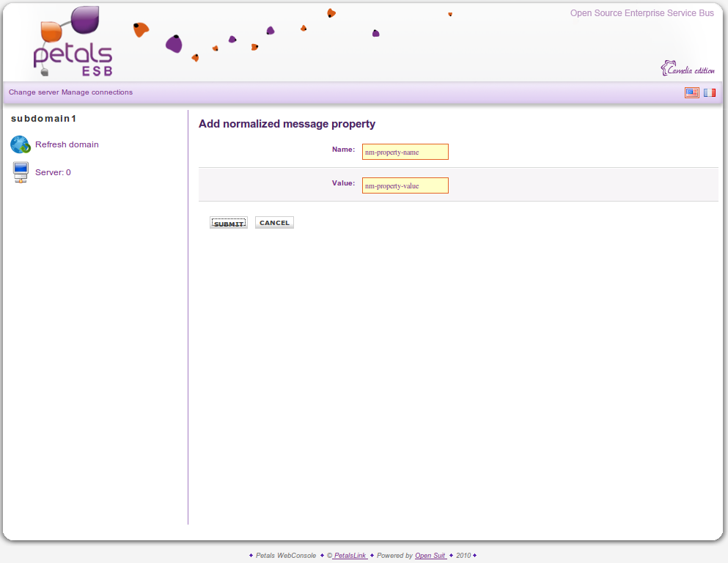Click the Open Source Enterprise Service Bus tagline
Viewport: 728px width, 563px height.
pyautogui.click(x=641, y=13)
